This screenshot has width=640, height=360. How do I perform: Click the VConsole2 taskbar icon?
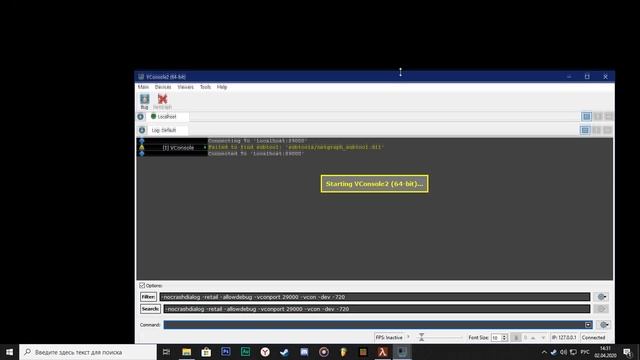pos(402,352)
